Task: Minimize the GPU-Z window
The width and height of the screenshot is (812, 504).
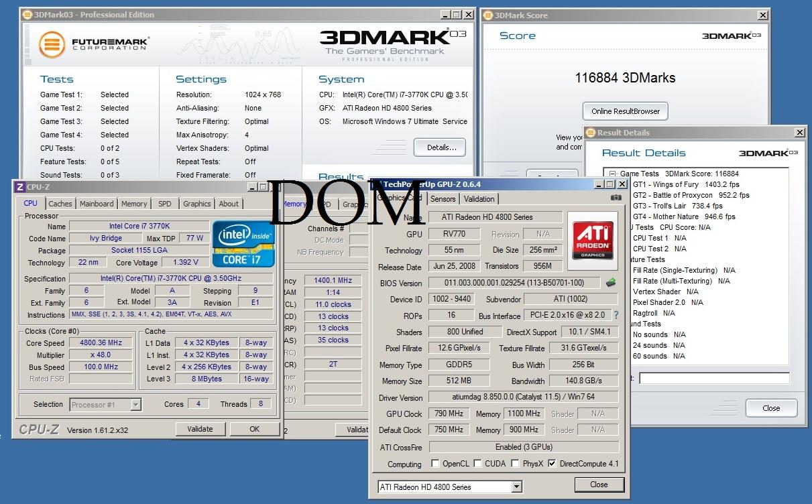Action: click(599, 184)
